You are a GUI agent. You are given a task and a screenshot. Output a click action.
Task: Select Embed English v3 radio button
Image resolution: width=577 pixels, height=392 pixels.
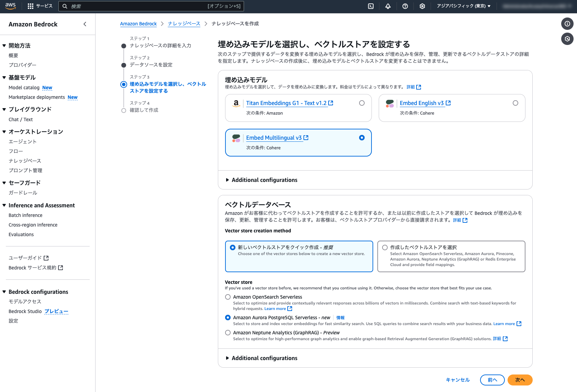coord(515,103)
